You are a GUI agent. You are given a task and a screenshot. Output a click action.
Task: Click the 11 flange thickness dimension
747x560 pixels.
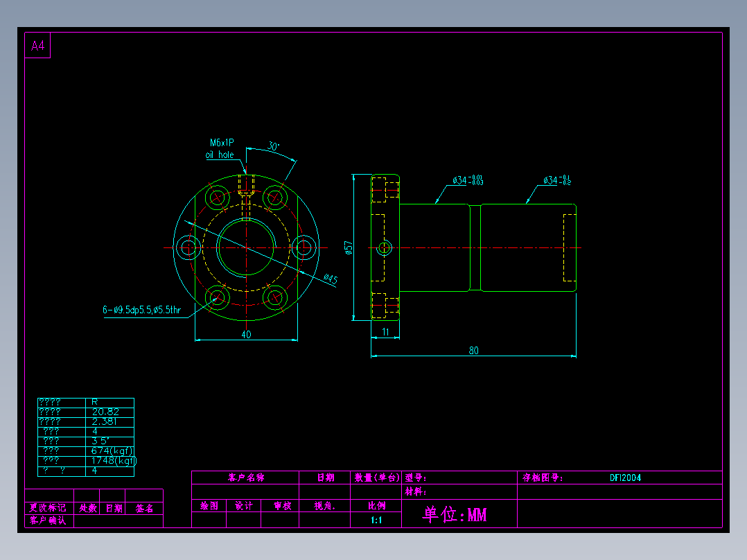point(385,332)
